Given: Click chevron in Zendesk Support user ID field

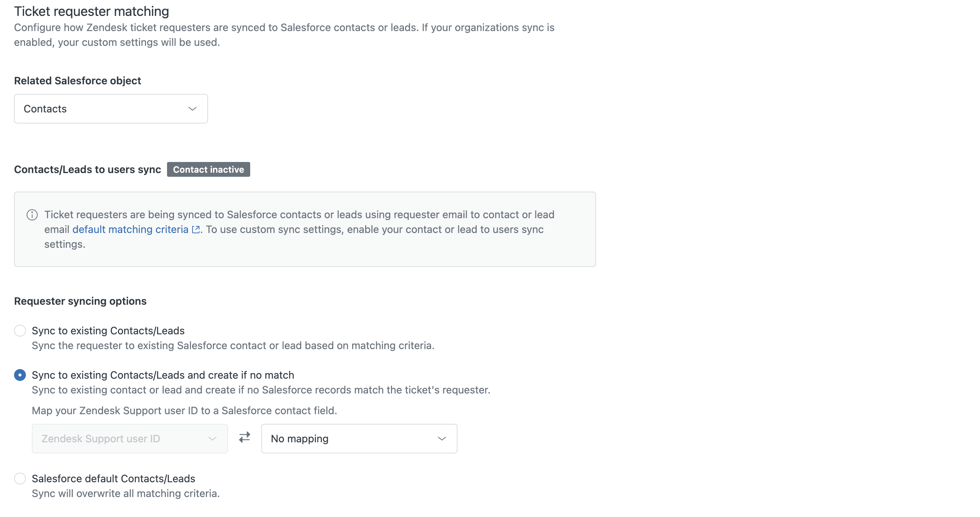Looking at the screenshot, I should [212, 439].
